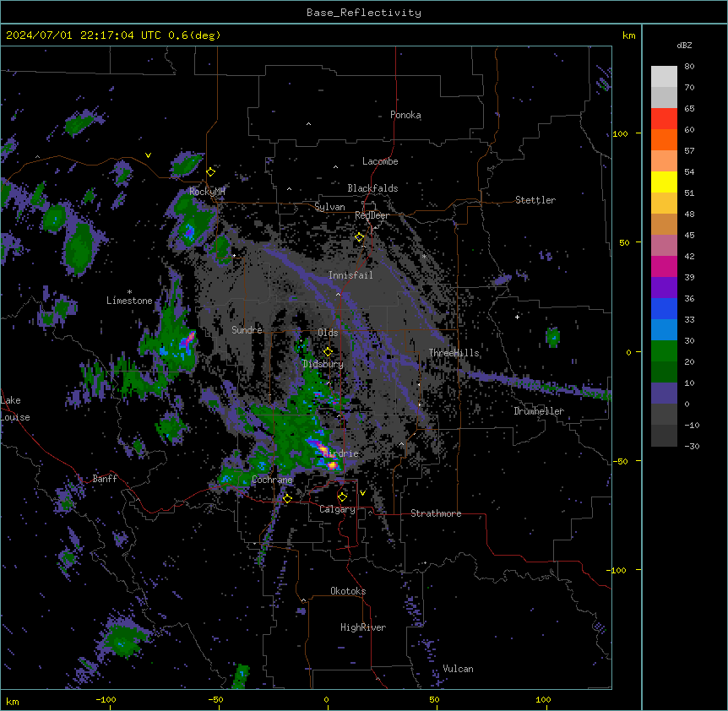
Task: Click the 80 value at the legend top
Action: coord(689,66)
